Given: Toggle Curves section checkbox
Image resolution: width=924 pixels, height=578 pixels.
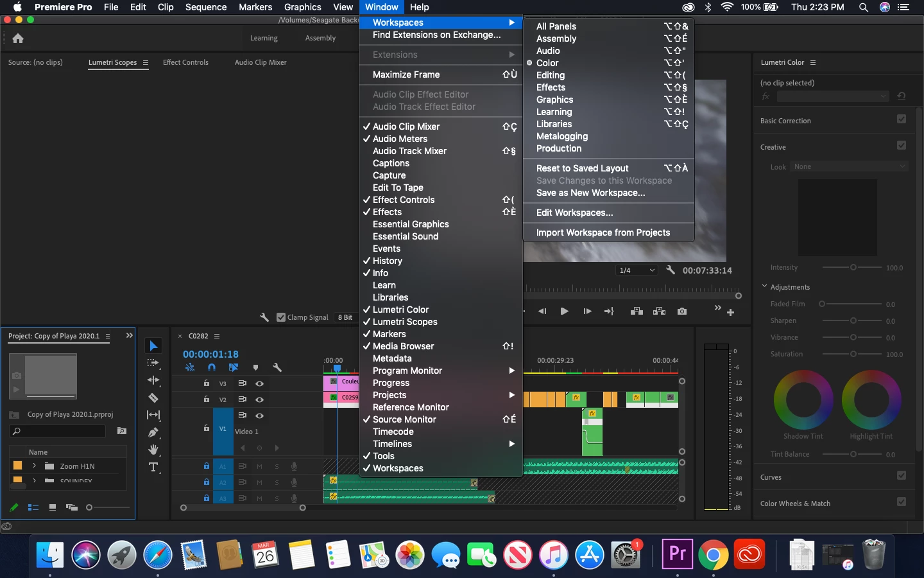Looking at the screenshot, I should [x=902, y=476].
